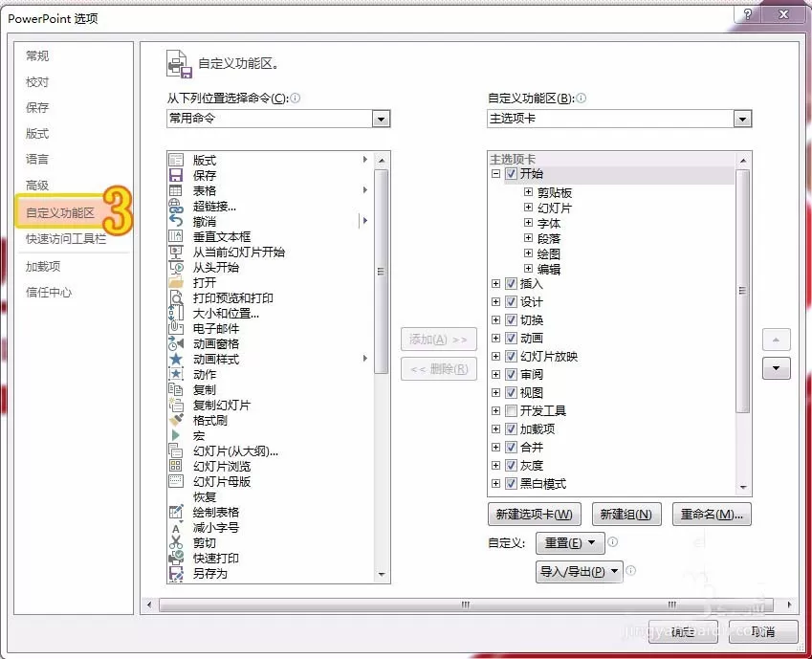Toggle the 设计 tab checkbox

(511, 301)
